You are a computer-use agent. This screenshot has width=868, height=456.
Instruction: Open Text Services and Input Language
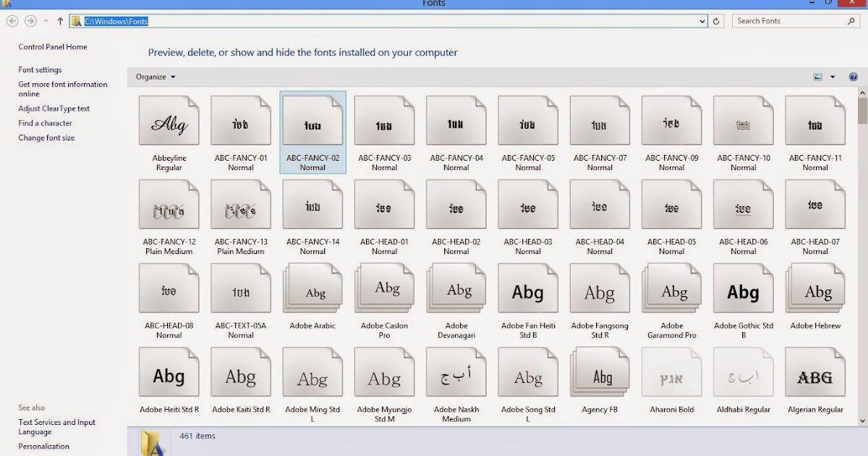[57, 427]
